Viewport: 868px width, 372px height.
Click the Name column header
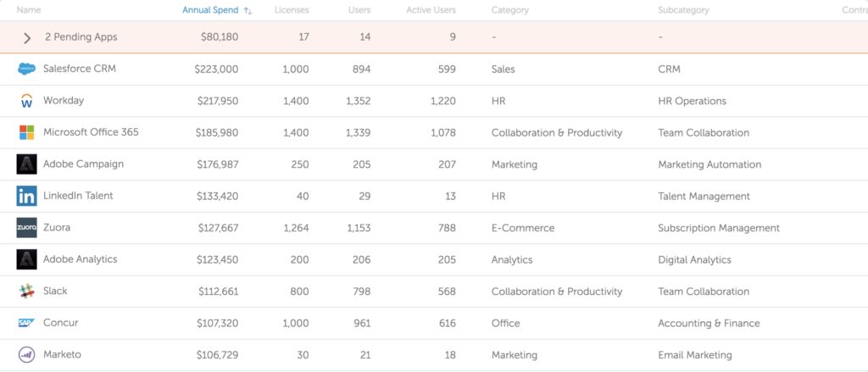pos(29,10)
